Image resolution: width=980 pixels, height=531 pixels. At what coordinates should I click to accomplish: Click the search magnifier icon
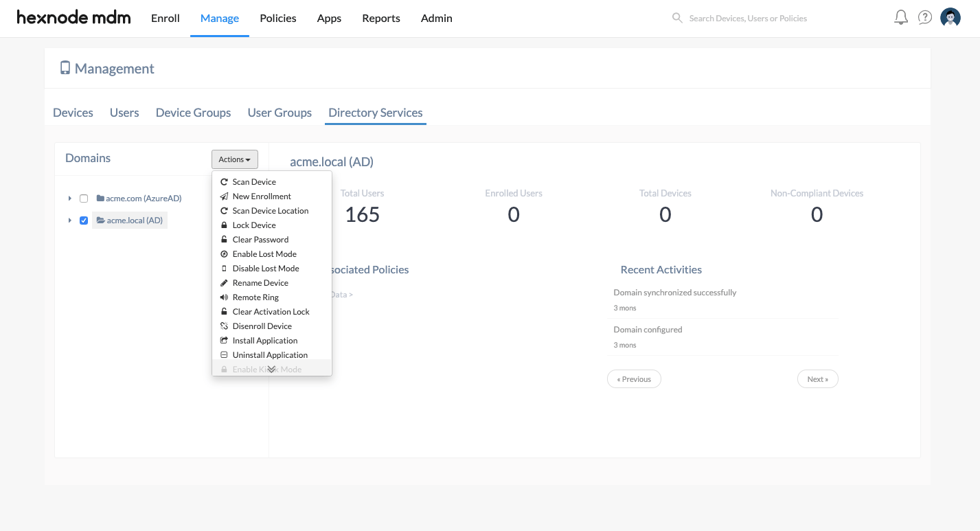tap(677, 18)
